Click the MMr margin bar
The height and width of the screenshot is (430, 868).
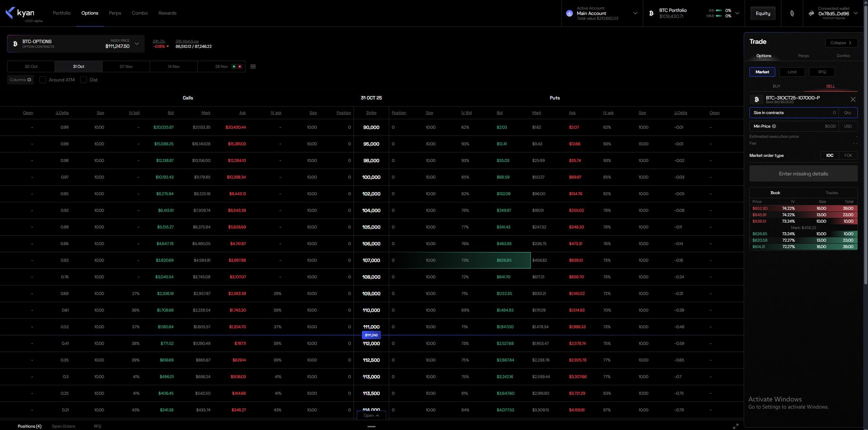coord(719,16)
